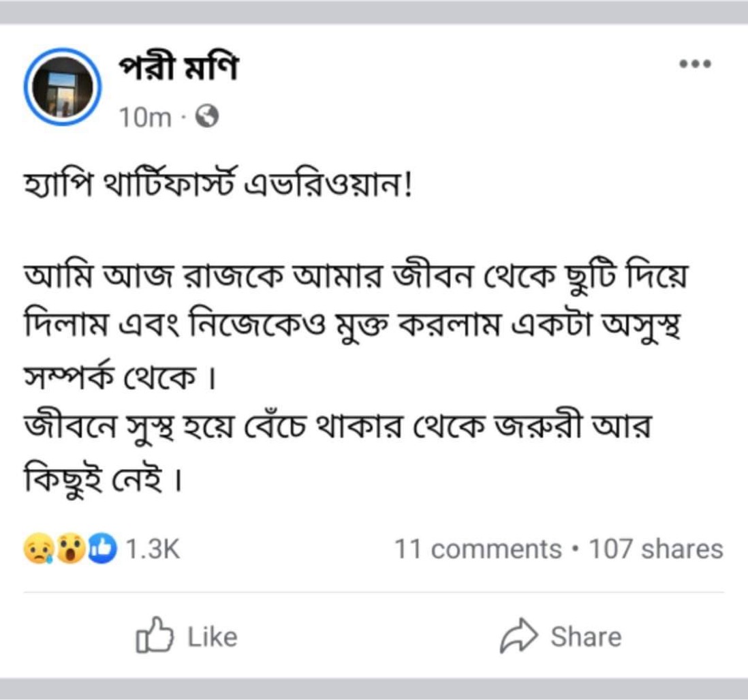Image resolution: width=748 pixels, height=700 pixels.
Task: View the 1.3K reactions count
Action: [x=153, y=549]
